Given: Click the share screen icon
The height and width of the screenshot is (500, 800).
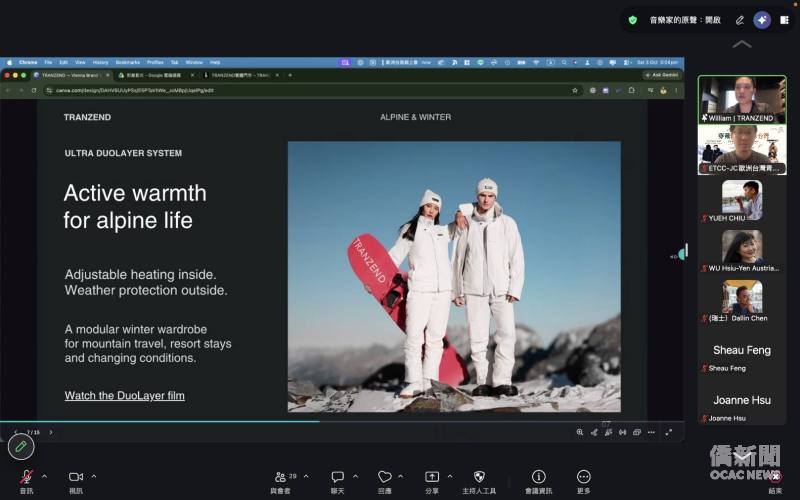Looking at the screenshot, I should 432,477.
